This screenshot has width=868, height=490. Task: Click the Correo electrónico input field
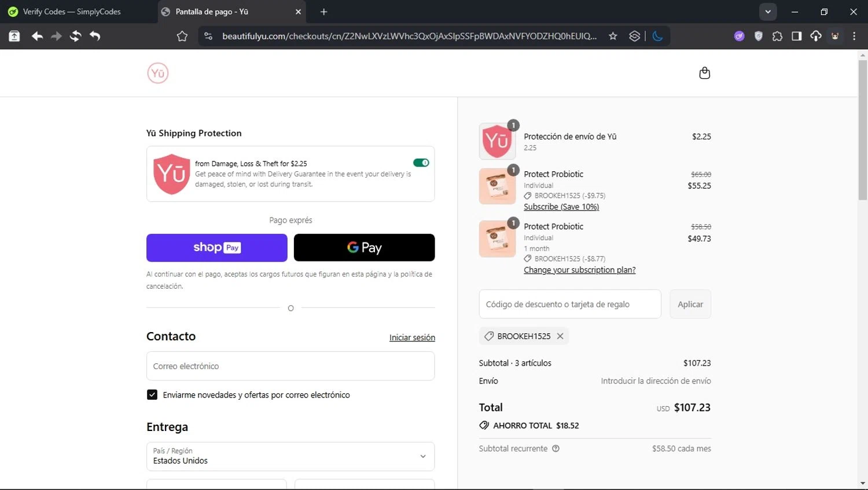coord(290,366)
